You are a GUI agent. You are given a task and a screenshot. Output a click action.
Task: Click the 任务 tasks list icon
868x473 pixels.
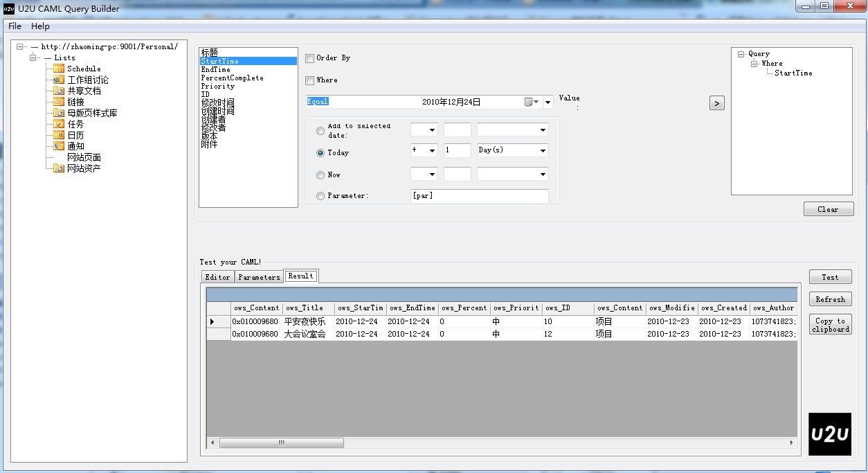[x=59, y=124]
